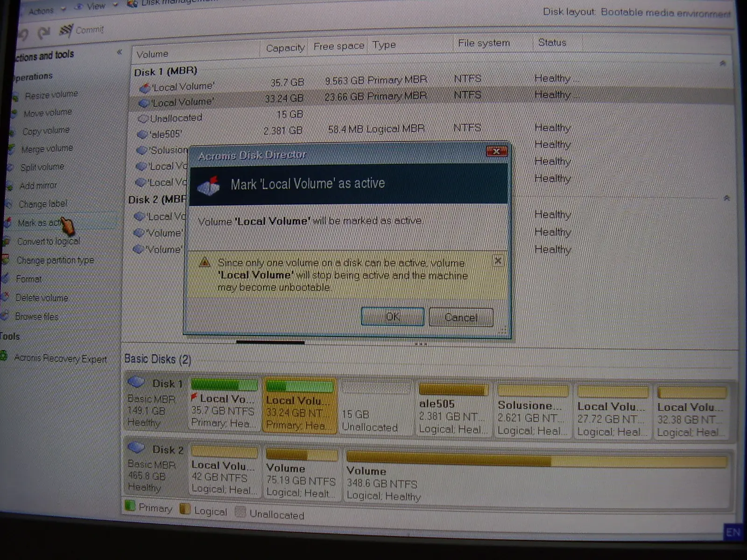Collapse the Disk 1 group in volume list
Image resolution: width=747 pixels, height=560 pixels.
coord(723,63)
